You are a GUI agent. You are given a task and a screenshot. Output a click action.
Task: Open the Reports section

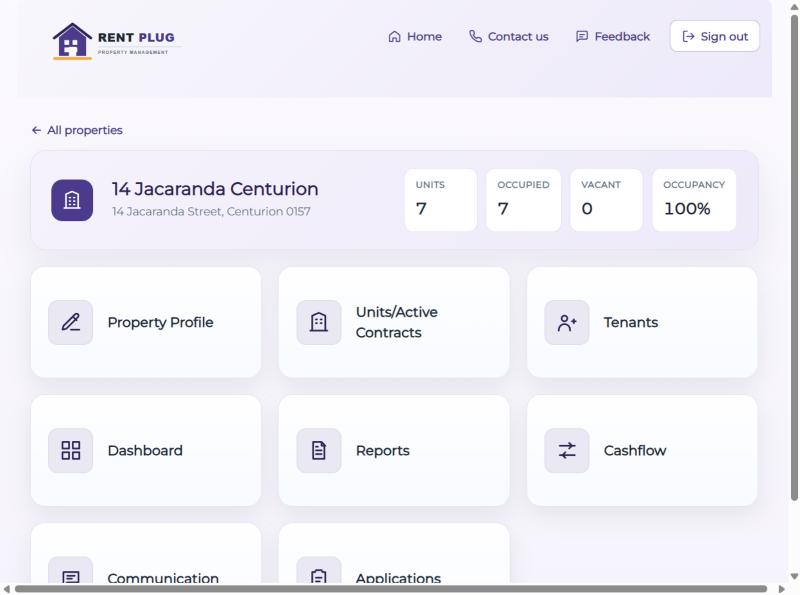pyautogui.click(x=394, y=451)
